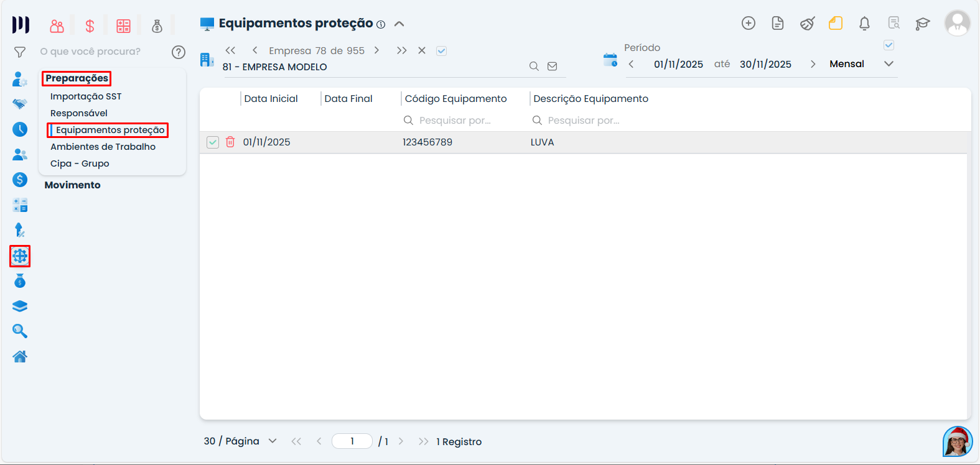
Task: Open Ambientes de Trabalho menu item
Action: click(103, 147)
